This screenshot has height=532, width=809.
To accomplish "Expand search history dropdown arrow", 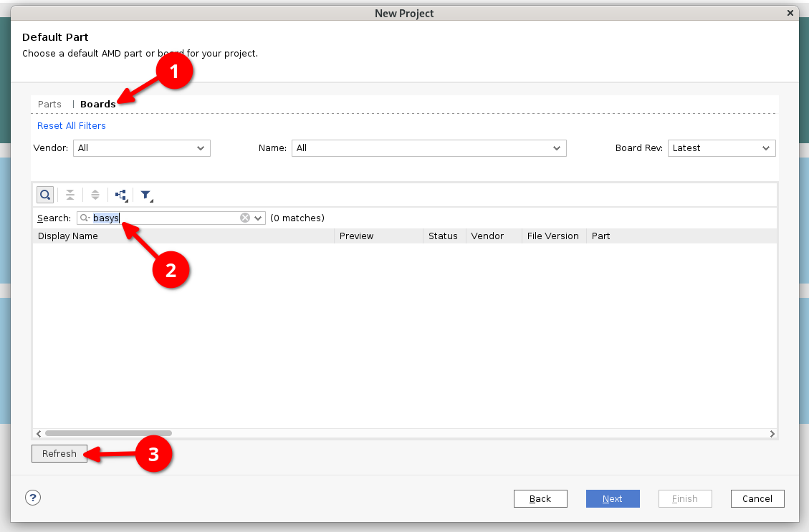I will [258, 218].
